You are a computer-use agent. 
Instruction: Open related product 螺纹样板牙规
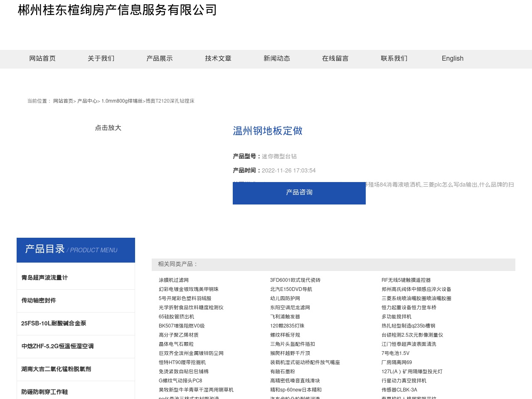tap(285, 335)
